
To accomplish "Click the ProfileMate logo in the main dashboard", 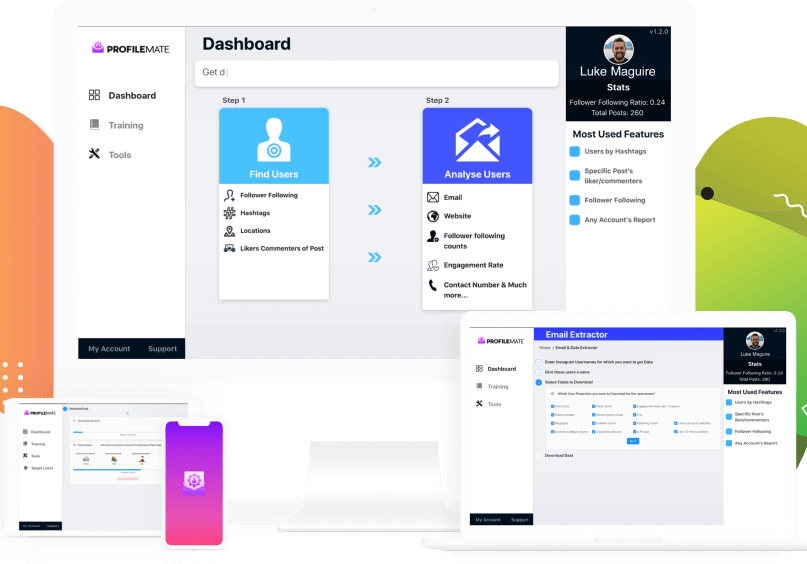I will (x=131, y=48).
